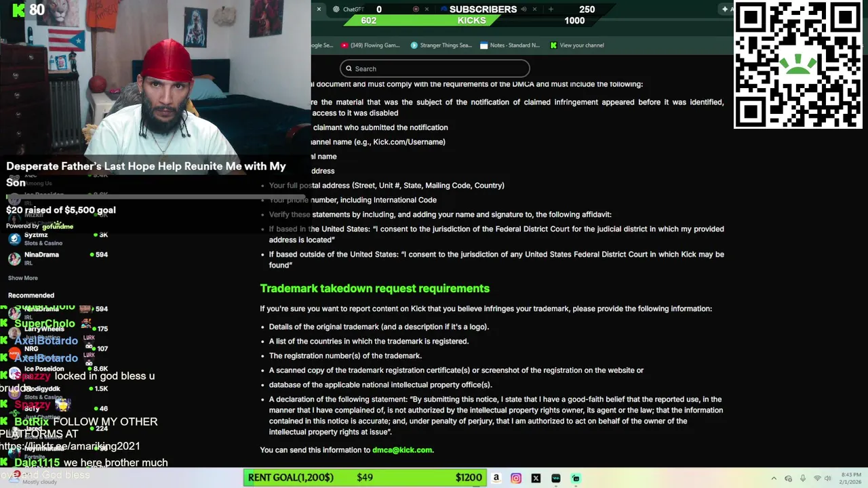Click the Kick search field
This screenshot has width=868, height=488.
pos(435,68)
